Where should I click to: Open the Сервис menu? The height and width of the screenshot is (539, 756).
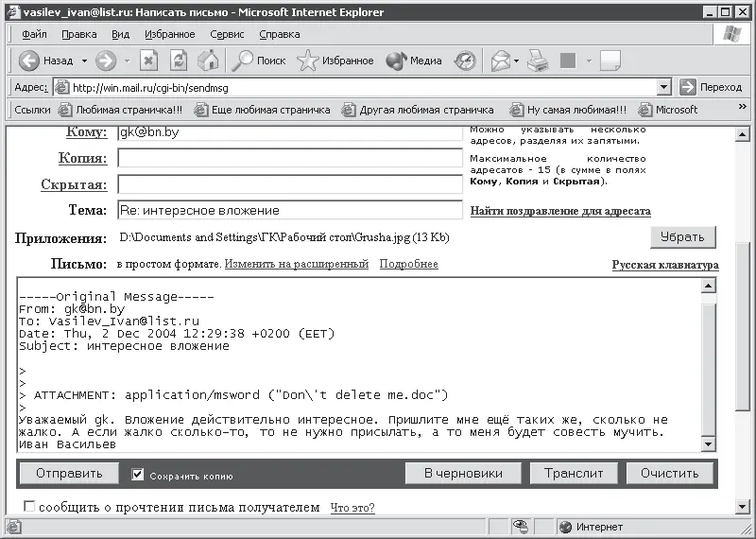coord(227,34)
